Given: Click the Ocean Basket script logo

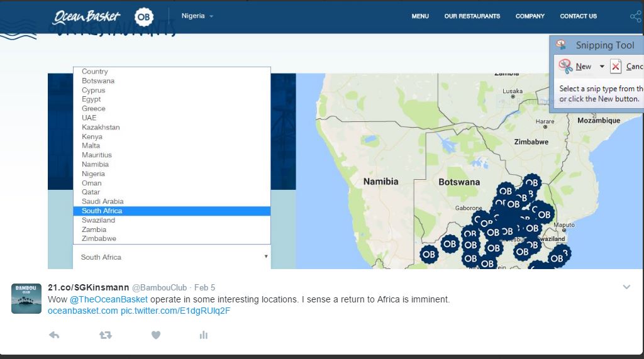Looking at the screenshot, I should tap(87, 17).
